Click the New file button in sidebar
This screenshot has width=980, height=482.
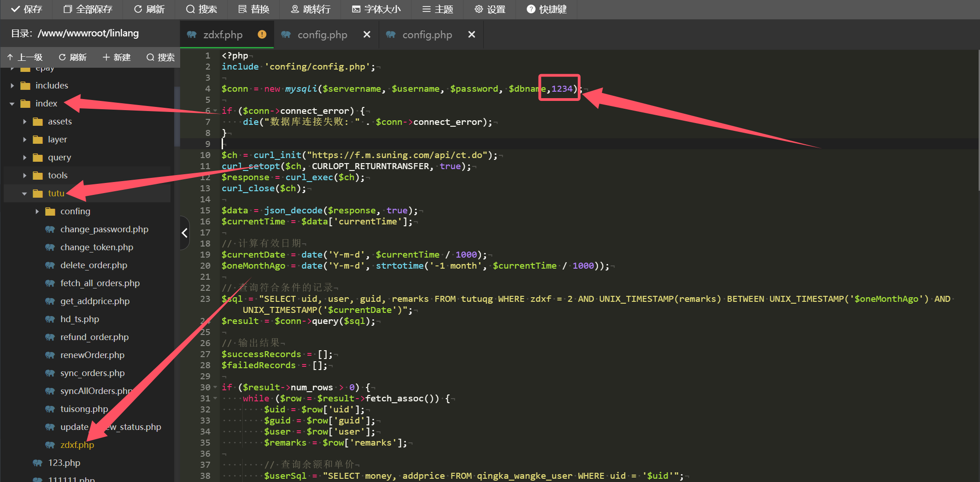pos(117,57)
